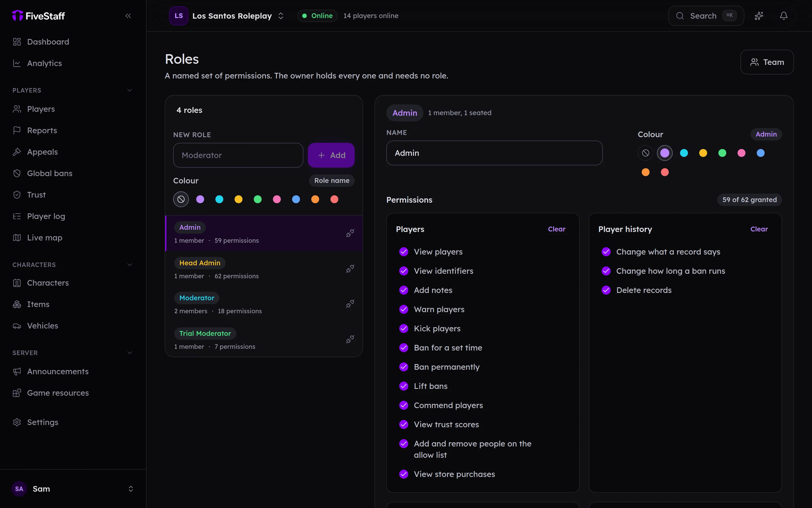Collapse the sidebar with the double-chevron icon
Screen dimensions: 812x508
pyautogui.click(x=128, y=16)
